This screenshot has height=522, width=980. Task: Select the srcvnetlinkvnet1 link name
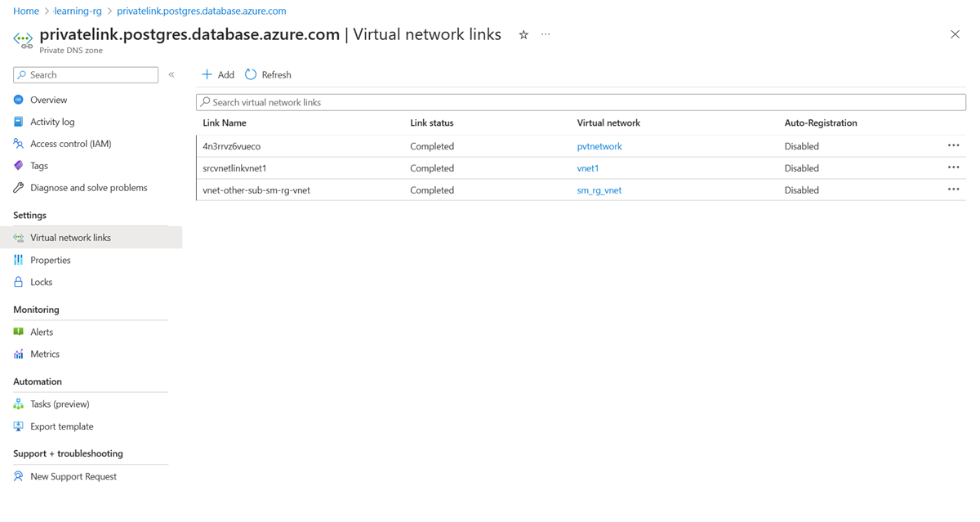234,168
